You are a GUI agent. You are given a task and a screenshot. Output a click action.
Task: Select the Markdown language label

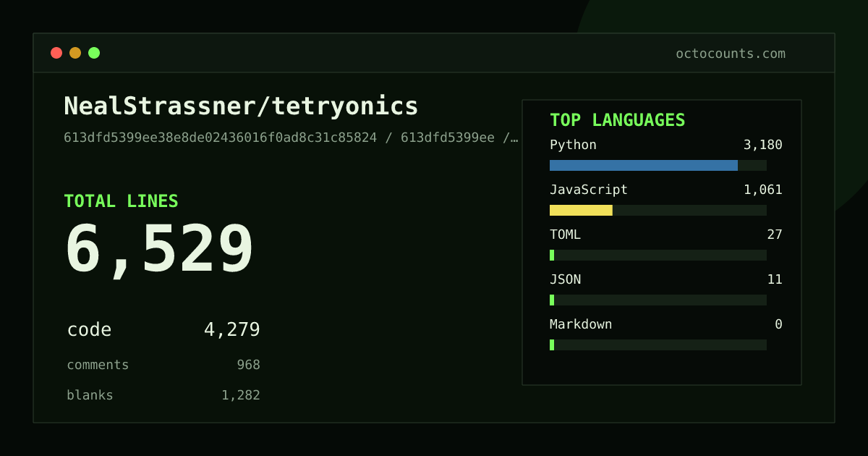(581, 324)
